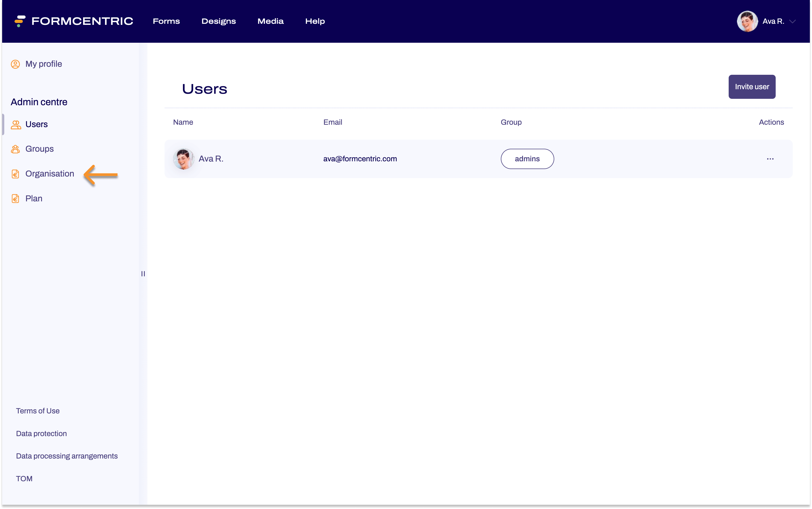Viewport: 812px width, 509px height.
Task: Click the three-dot actions menu for Ava R.
Action: [x=770, y=158]
